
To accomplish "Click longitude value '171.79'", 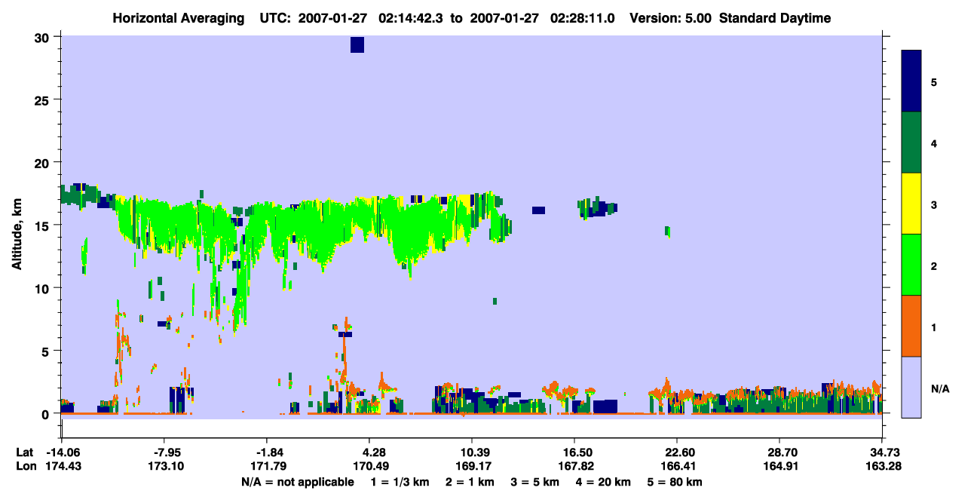I will pos(267,467).
